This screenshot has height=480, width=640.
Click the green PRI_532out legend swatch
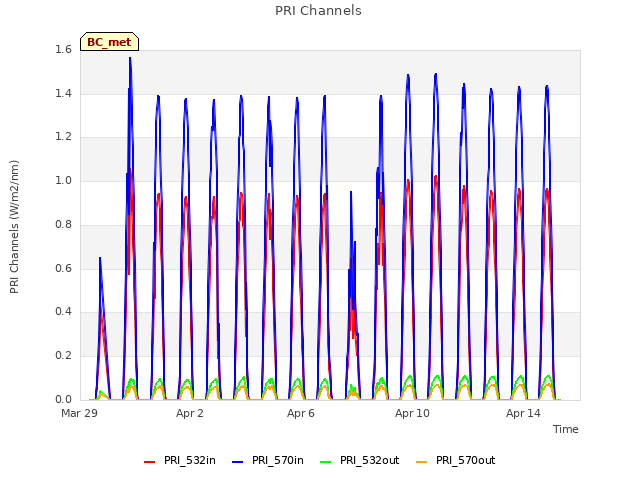[x=326, y=462]
